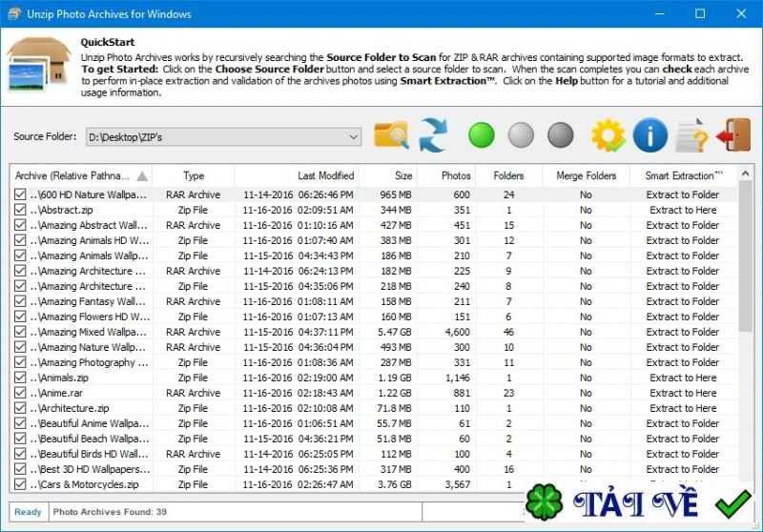Toggle checkbox for Amazing Fantasy Wall archive
This screenshot has height=532, width=763.
(x=20, y=301)
